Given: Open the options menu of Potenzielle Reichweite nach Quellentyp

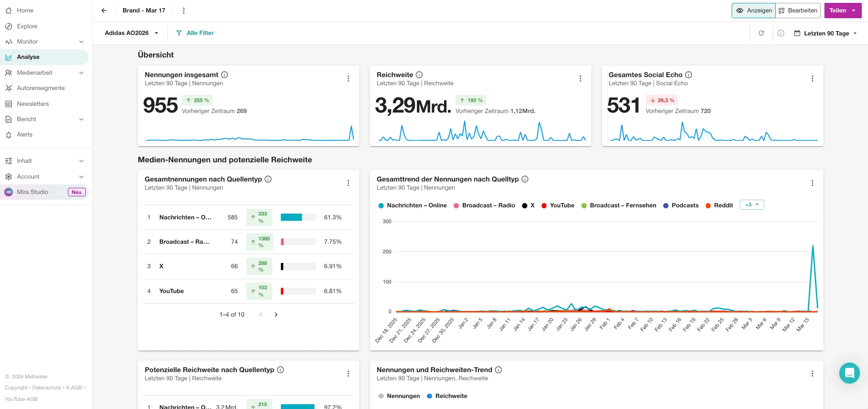Looking at the screenshot, I should tap(348, 374).
